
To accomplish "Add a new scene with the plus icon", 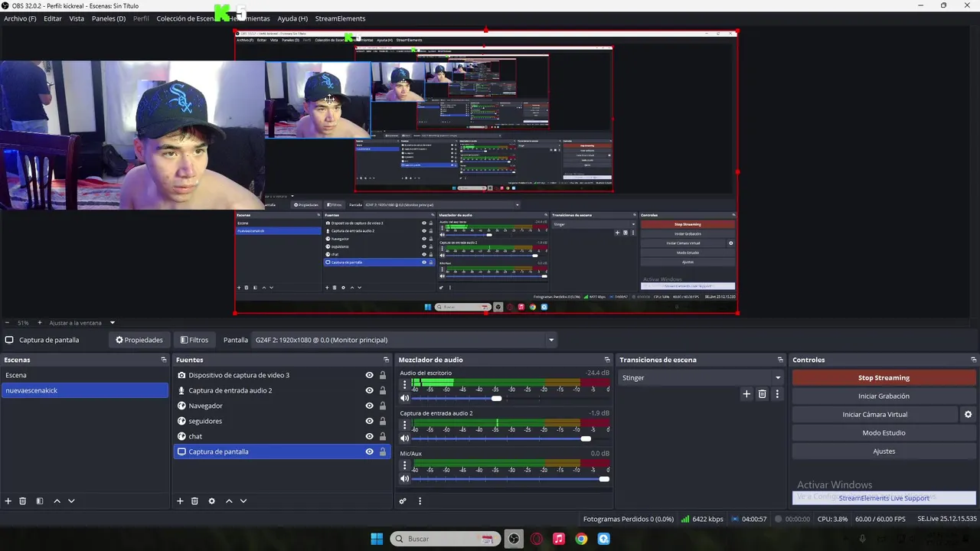I will tap(8, 501).
